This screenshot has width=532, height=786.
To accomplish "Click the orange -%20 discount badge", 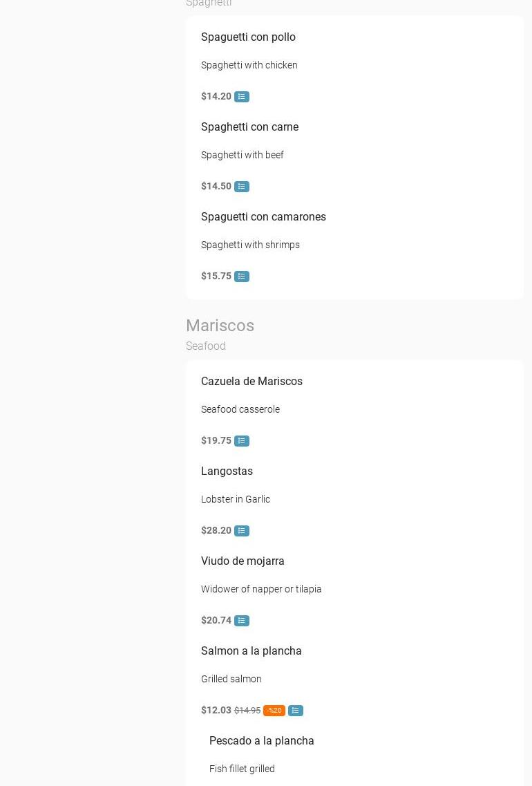I will [x=274, y=711].
